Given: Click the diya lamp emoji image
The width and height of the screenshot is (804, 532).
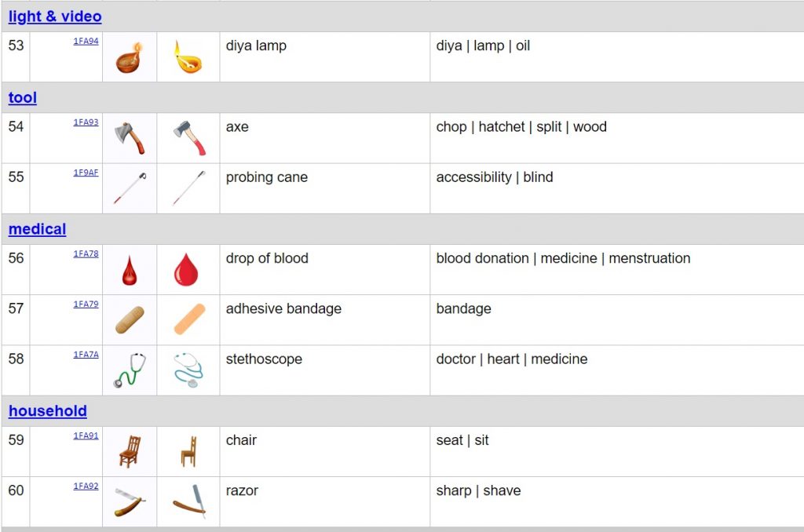Looking at the screenshot, I should coord(130,57).
